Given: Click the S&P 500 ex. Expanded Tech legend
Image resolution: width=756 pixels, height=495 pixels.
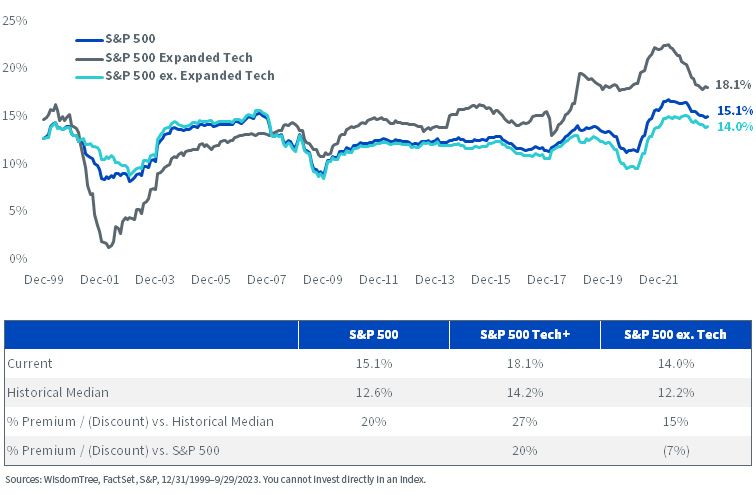Looking at the screenshot, I should (x=190, y=76).
